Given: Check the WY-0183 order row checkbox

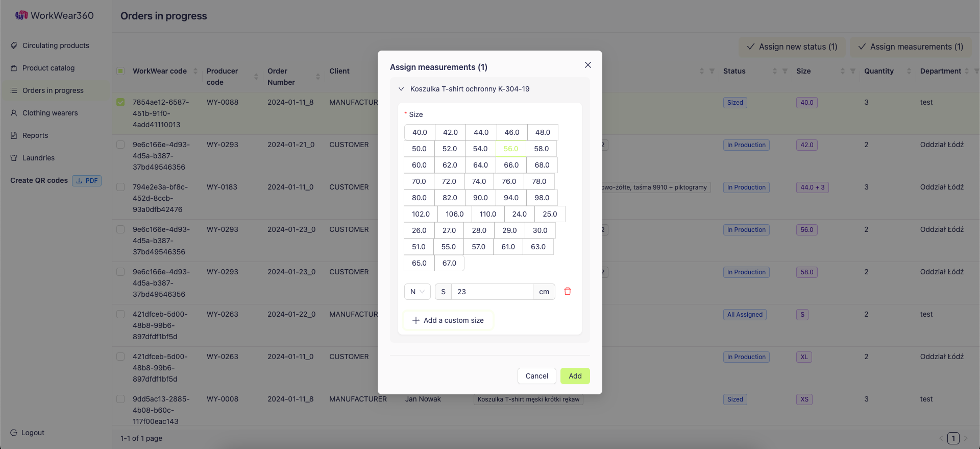Looking at the screenshot, I should pos(120,187).
